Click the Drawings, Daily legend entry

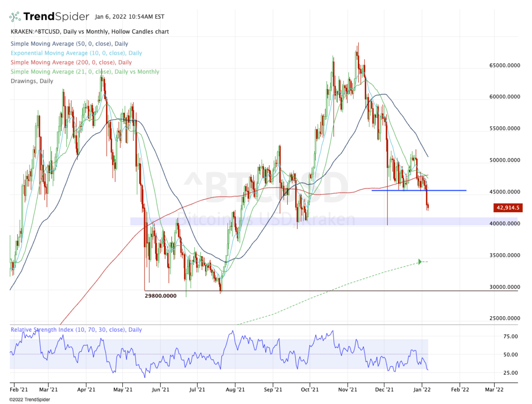click(31, 81)
